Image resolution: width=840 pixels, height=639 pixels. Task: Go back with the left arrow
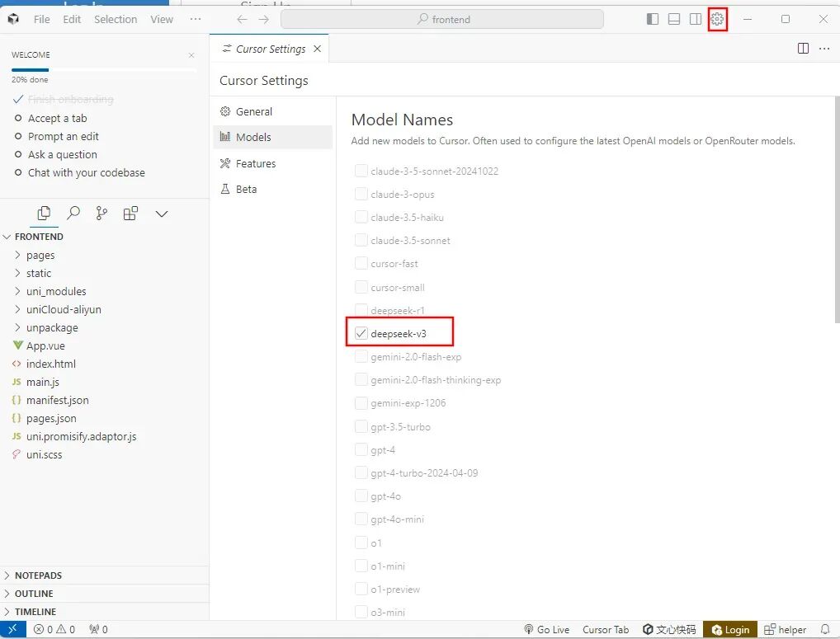pos(242,19)
